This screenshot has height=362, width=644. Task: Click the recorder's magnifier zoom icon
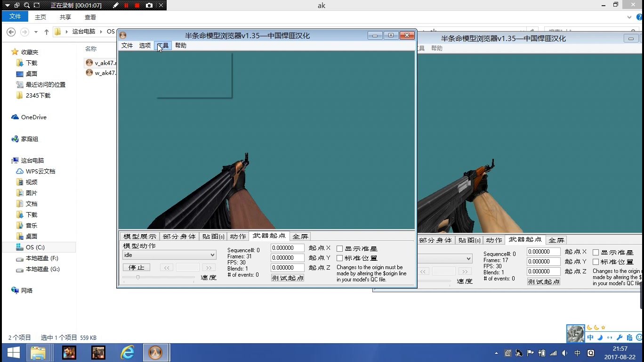click(x=27, y=5)
